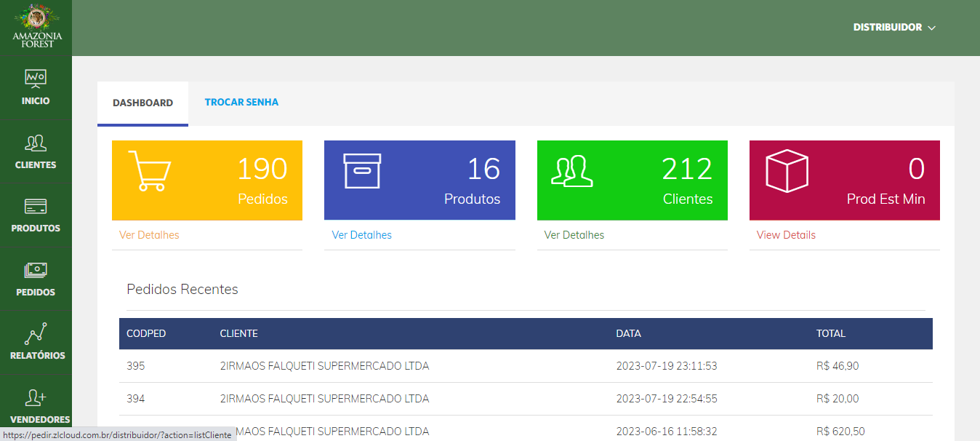Click the Vendedores add-person icon

36,397
